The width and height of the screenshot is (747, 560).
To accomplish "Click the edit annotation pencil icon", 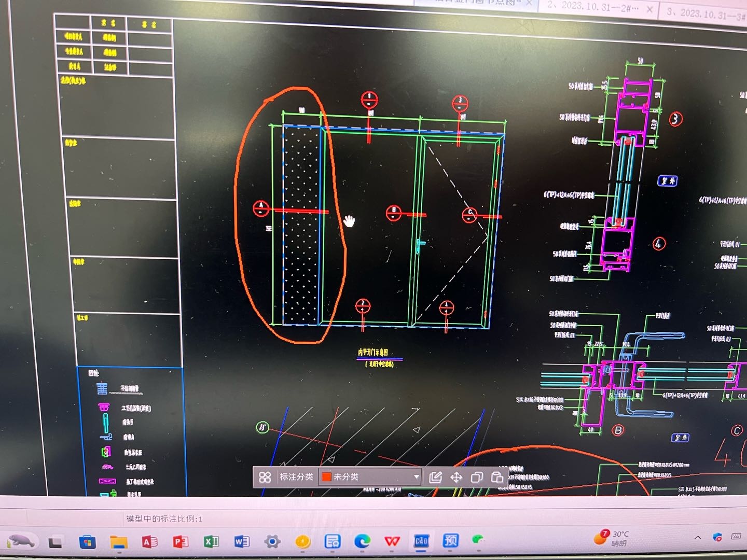I will click(x=436, y=477).
